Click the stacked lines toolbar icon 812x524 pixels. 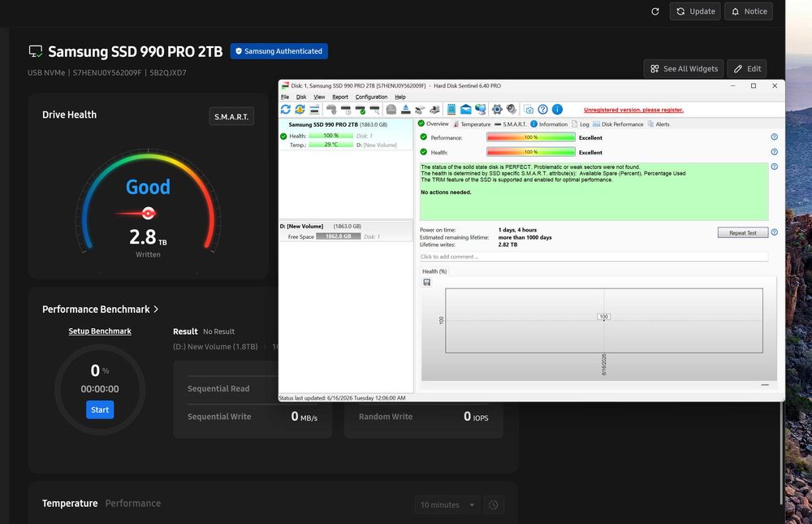pos(314,110)
